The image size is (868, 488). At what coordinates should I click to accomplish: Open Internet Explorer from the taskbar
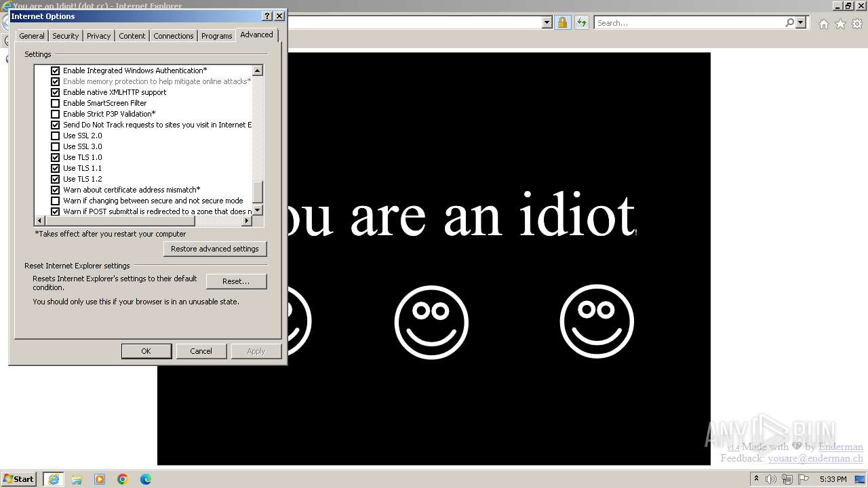click(54, 479)
